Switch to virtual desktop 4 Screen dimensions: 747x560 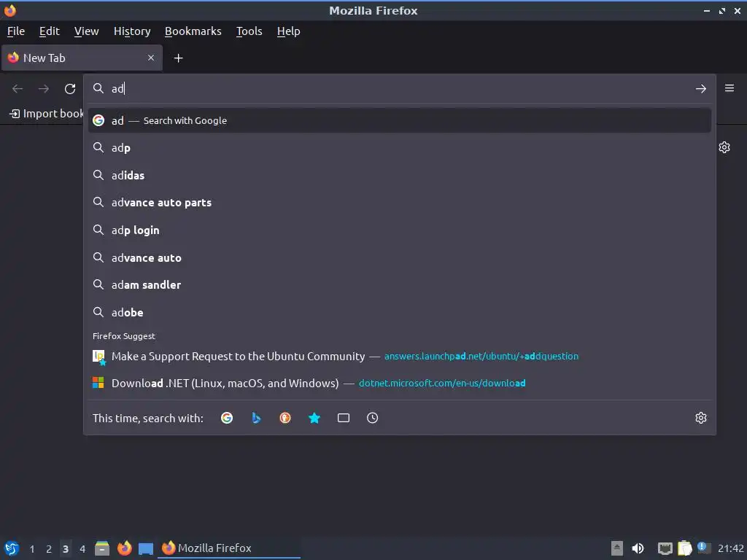coord(82,549)
